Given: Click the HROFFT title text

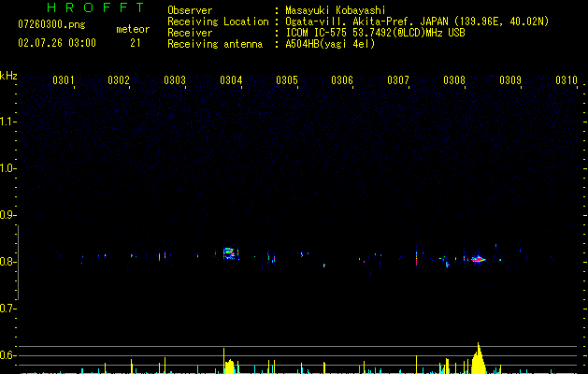Looking at the screenshot, I should [95, 7].
